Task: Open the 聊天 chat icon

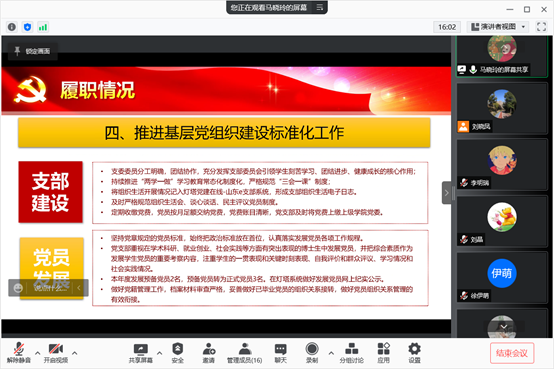Action: (x=281, y=353)
